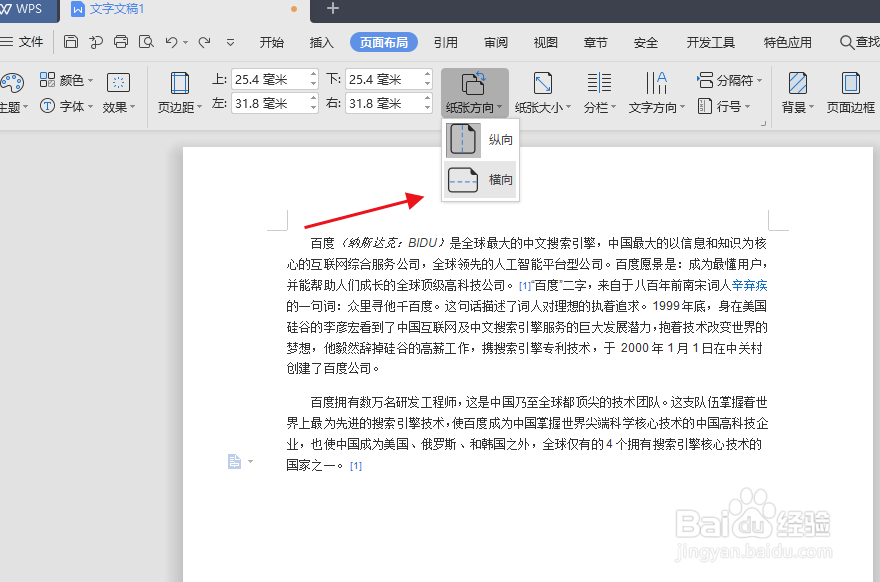
Task: Click the [1] citation before "百度"二字
Action: [x=524, y=286]
